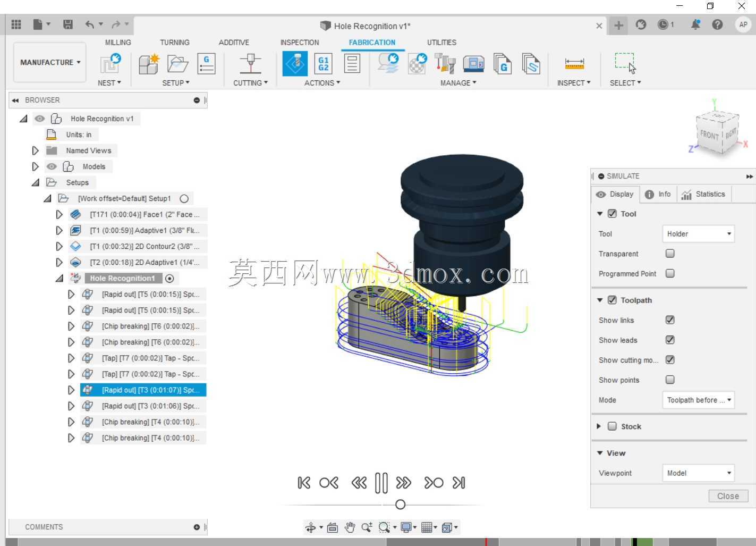Click the Measure ruler icon in Inspect
This screenshot has width=756, height=546.
[x=574, y=64]
